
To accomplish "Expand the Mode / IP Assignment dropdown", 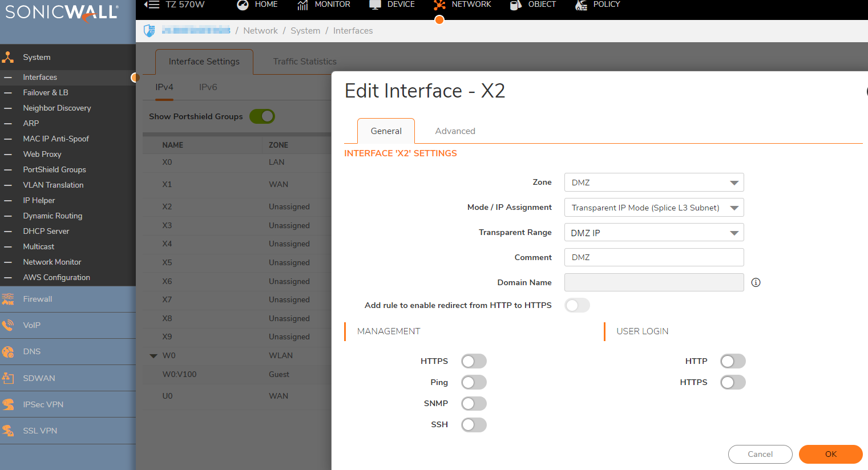I will (653, 208).
